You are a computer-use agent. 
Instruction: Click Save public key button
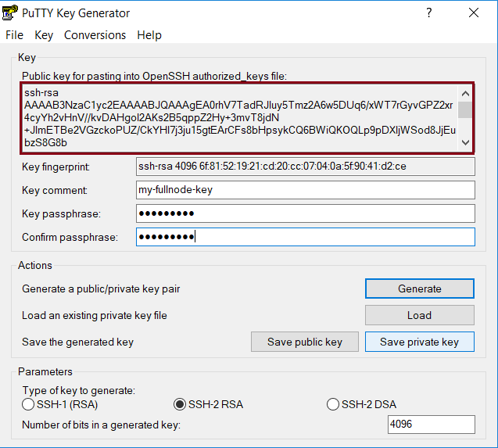tap(305, 342)
